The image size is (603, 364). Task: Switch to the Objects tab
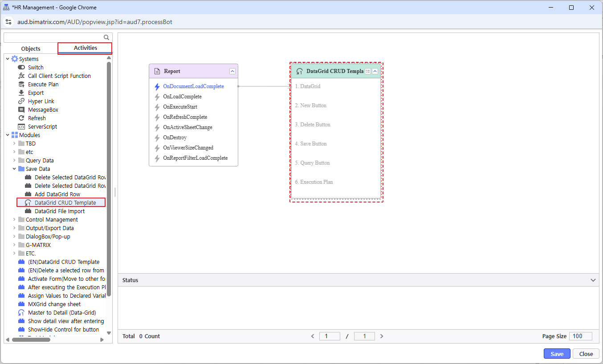coord(31,49)
